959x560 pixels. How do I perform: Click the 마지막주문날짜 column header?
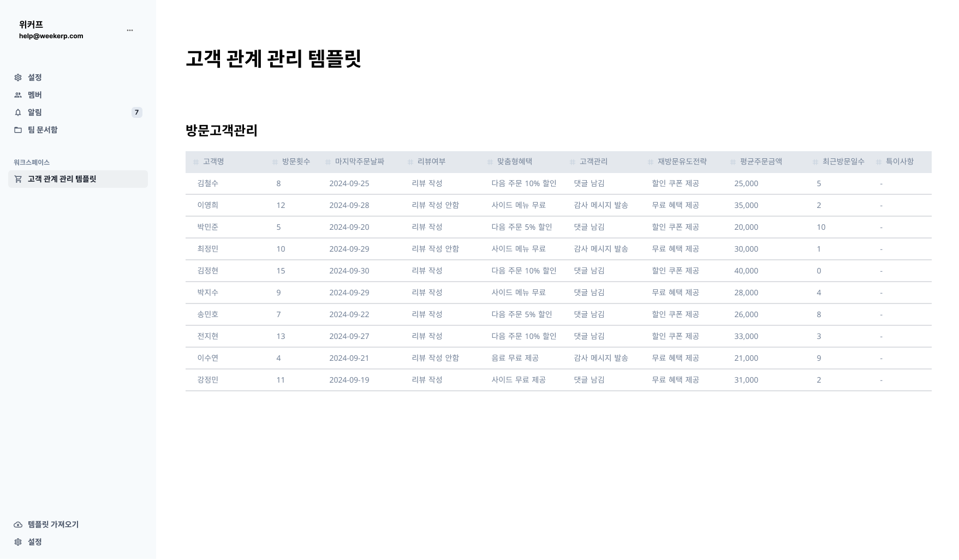[x=360, y=162]
